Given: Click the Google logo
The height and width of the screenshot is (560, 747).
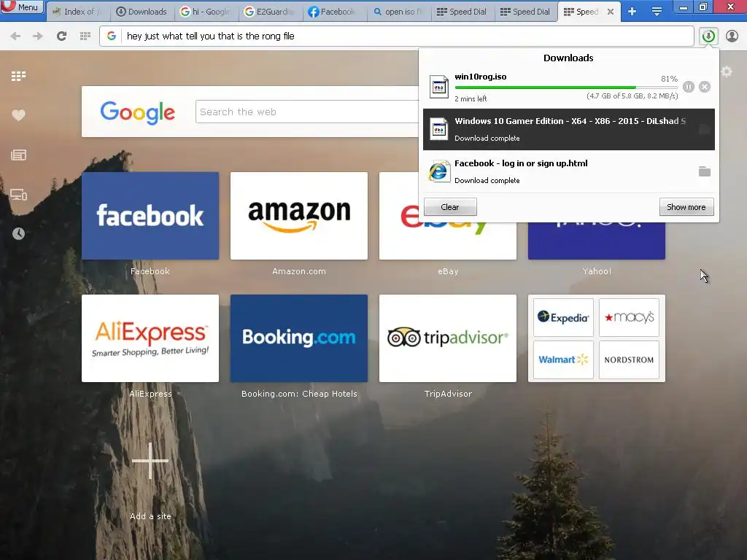Looking at the screenshot, I should (138, 112).
